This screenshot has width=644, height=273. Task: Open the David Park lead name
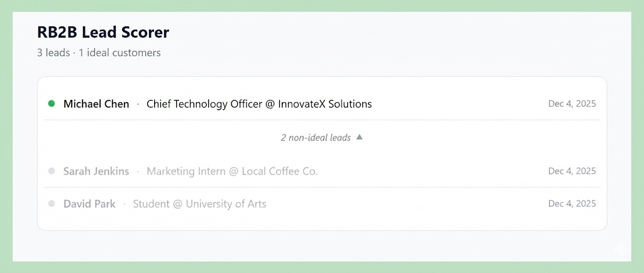[89, 204]
